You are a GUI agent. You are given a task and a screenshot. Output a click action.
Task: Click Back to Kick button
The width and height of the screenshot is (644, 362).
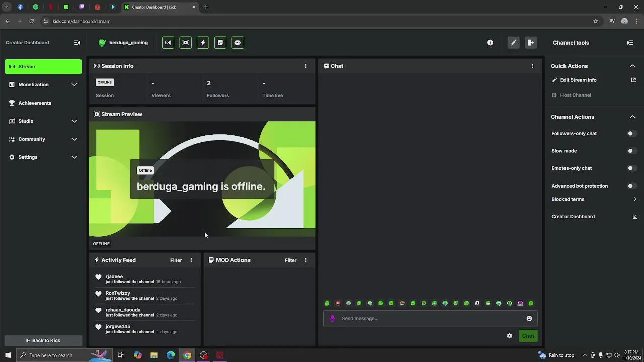click(43, 340)
